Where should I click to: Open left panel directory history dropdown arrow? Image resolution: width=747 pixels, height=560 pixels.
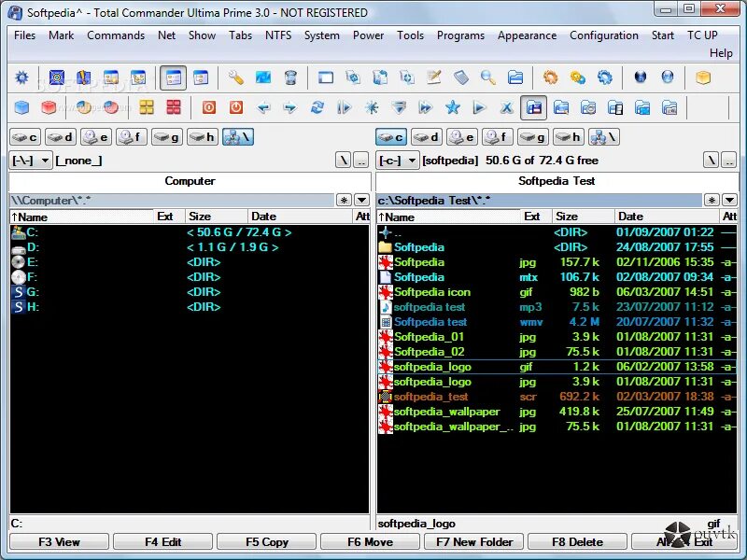coord(361,200)
